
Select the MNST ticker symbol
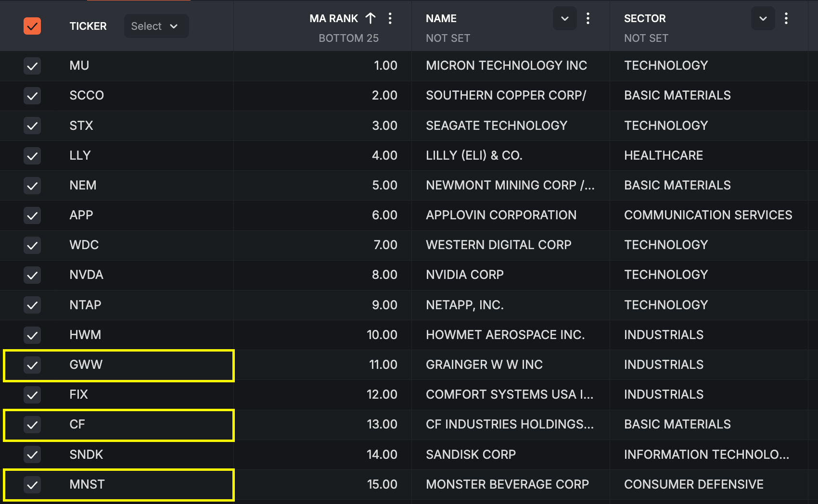click(x=87, y=484)
